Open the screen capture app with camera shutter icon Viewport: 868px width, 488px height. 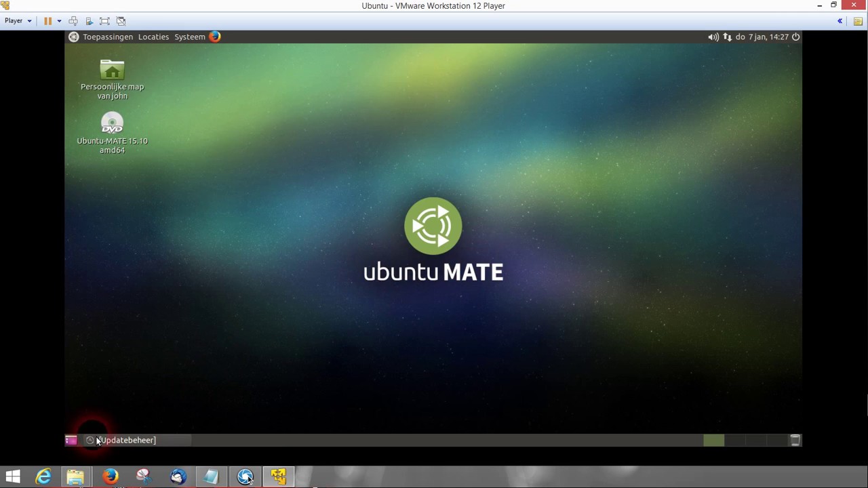[245, 477]
